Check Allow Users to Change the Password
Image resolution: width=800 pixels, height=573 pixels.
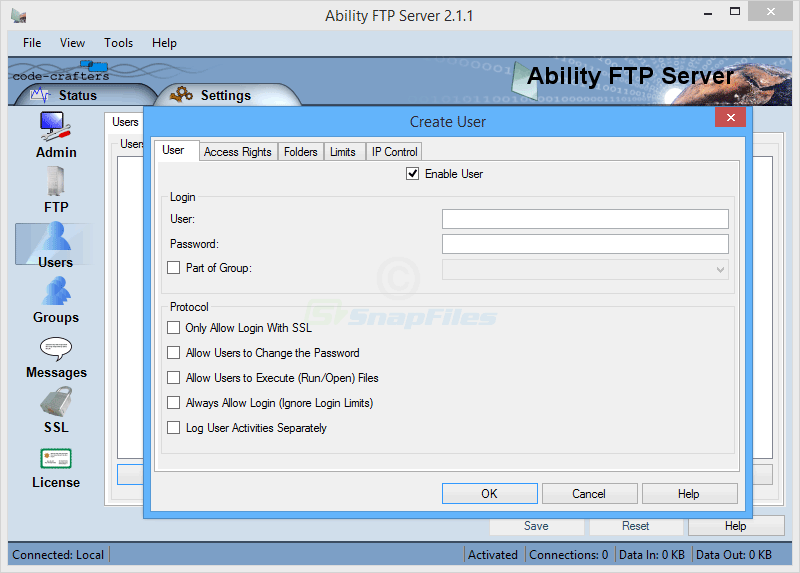173,353
